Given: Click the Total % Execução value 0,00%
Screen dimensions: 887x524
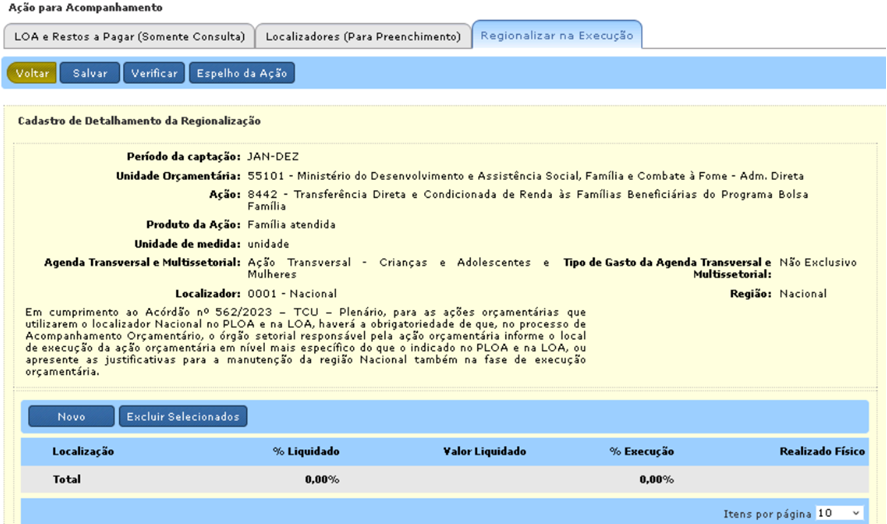Looking at the screenshot, I should 657,480.
